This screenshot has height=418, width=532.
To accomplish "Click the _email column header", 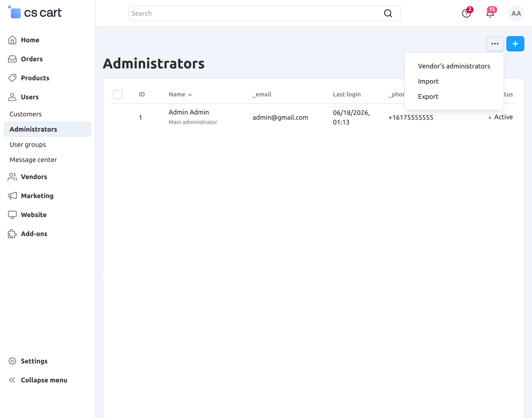I will [262, 95].
